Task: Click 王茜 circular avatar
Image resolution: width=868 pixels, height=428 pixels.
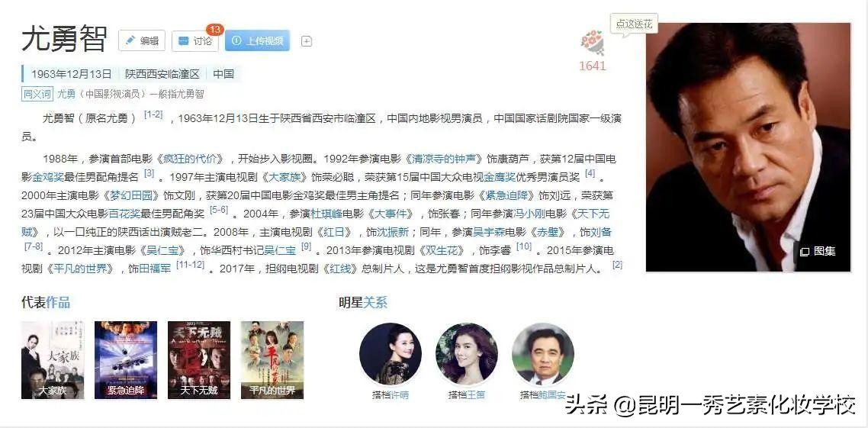Action: (x=467, y=354)
